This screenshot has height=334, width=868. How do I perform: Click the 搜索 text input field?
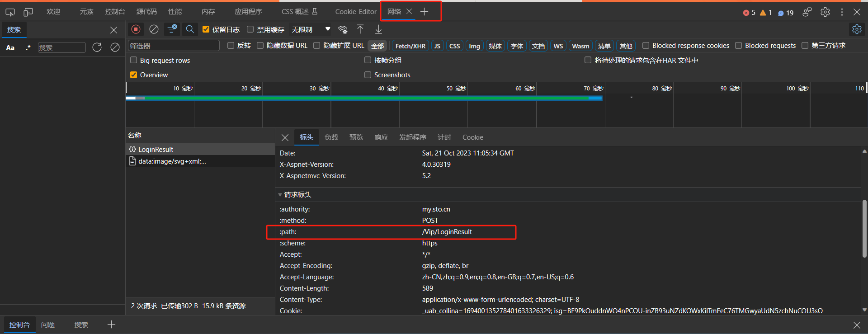(61, 47)
